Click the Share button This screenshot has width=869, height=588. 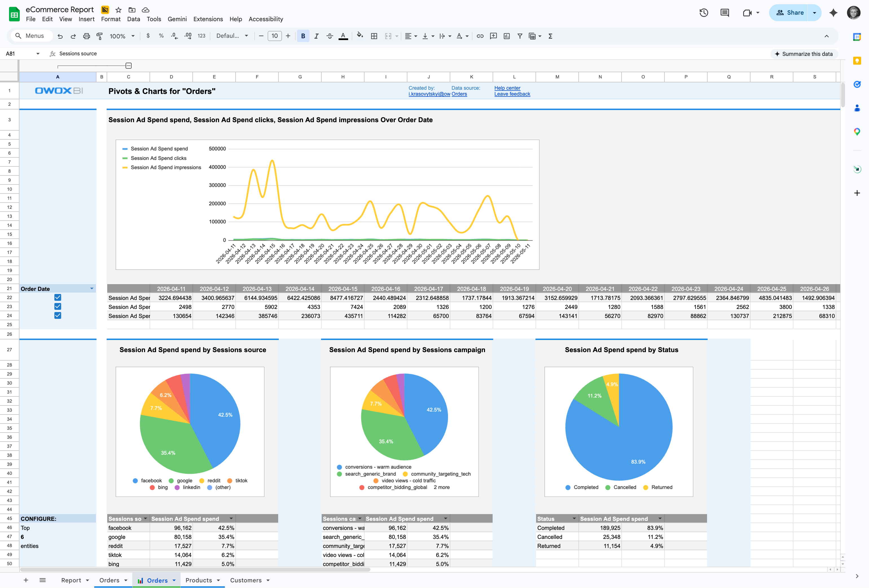788,13
